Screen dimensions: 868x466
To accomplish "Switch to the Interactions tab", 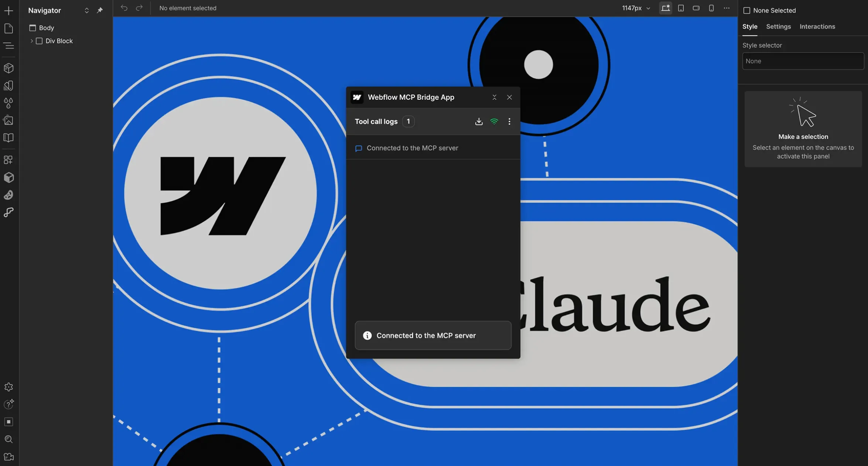I will tap(817, 27).
